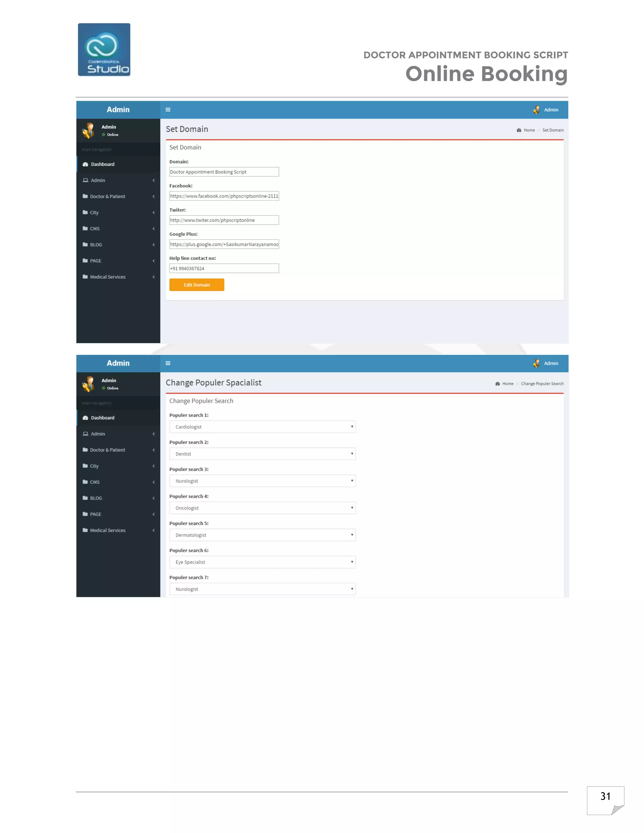
Task: Click Admin avatar icon in top bar of Set Domain panel
Action: 536,110
